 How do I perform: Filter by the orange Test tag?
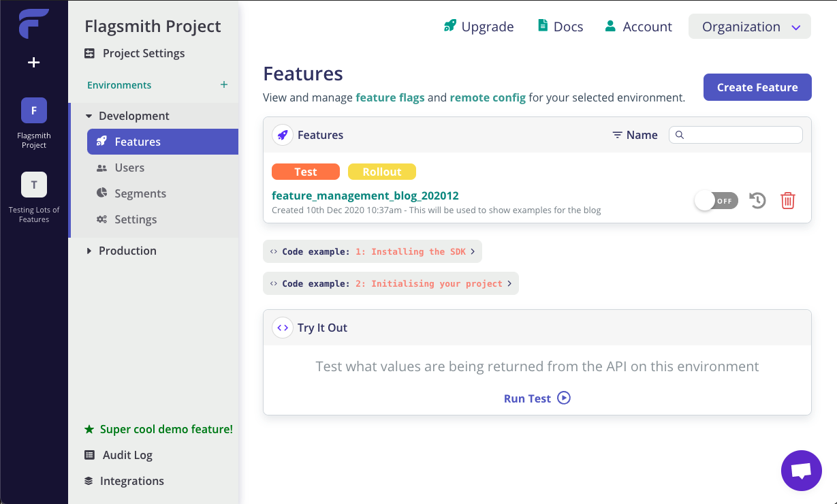tap(306, 172)
